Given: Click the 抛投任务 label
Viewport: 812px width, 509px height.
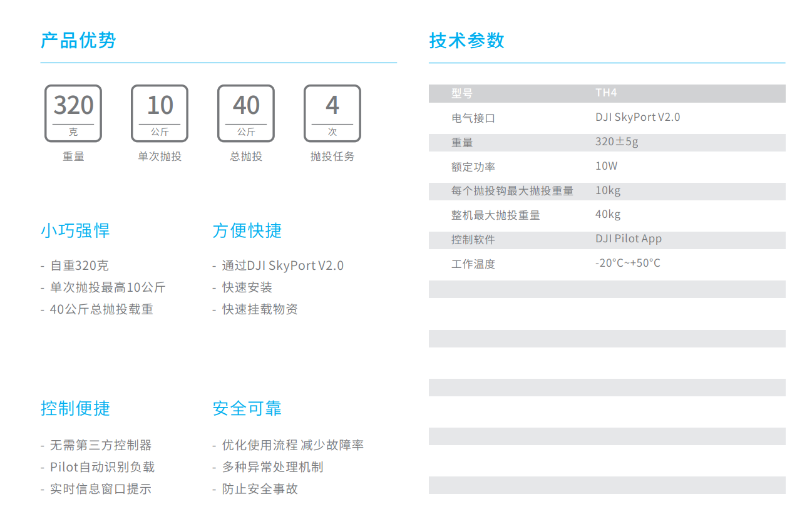Looking at the screenshot, I should click(x=332, y=157).
